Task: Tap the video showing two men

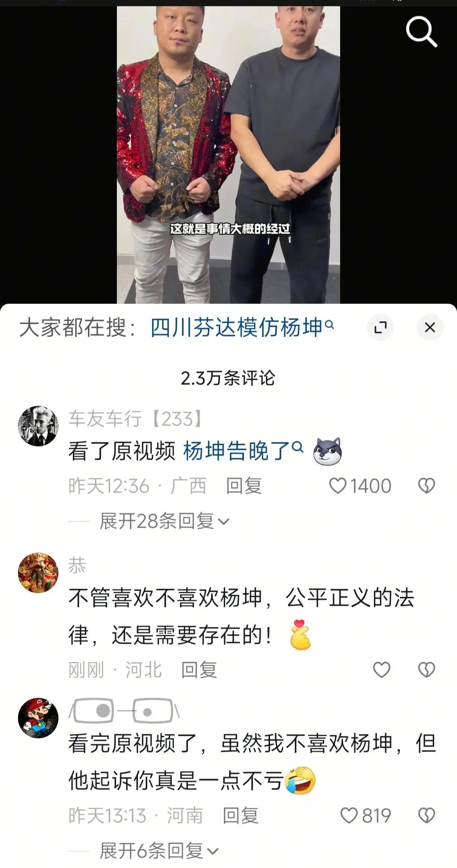Action: pos(228,155)
